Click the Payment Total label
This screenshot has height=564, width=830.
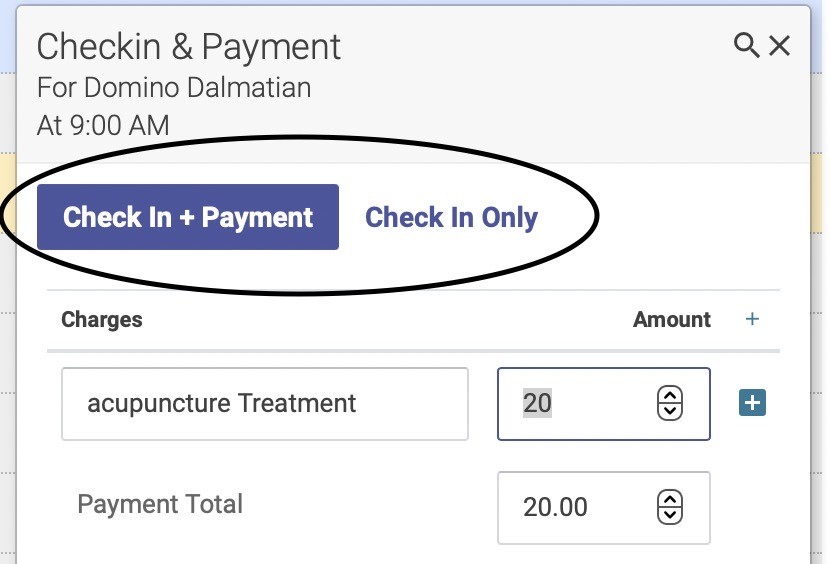[160, 504]
